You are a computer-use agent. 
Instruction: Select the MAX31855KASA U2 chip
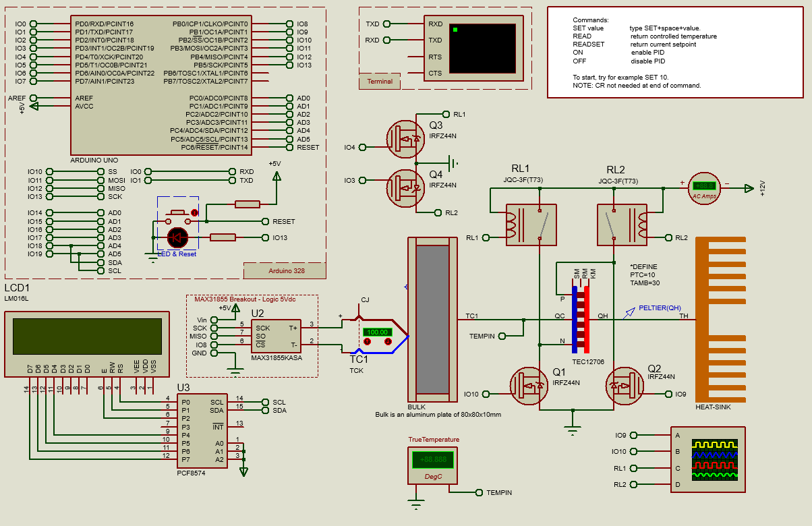(277, 336)
